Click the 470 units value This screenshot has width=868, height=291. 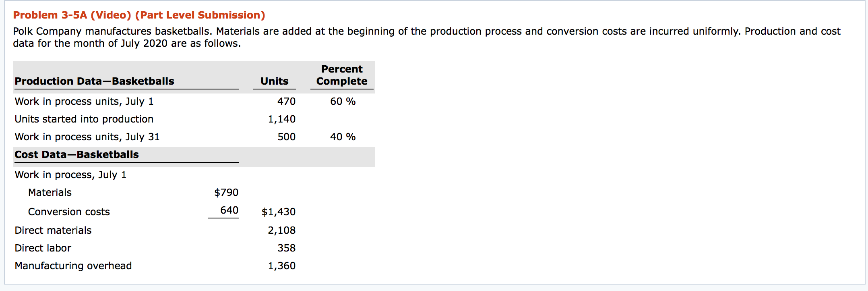(286, 102)
